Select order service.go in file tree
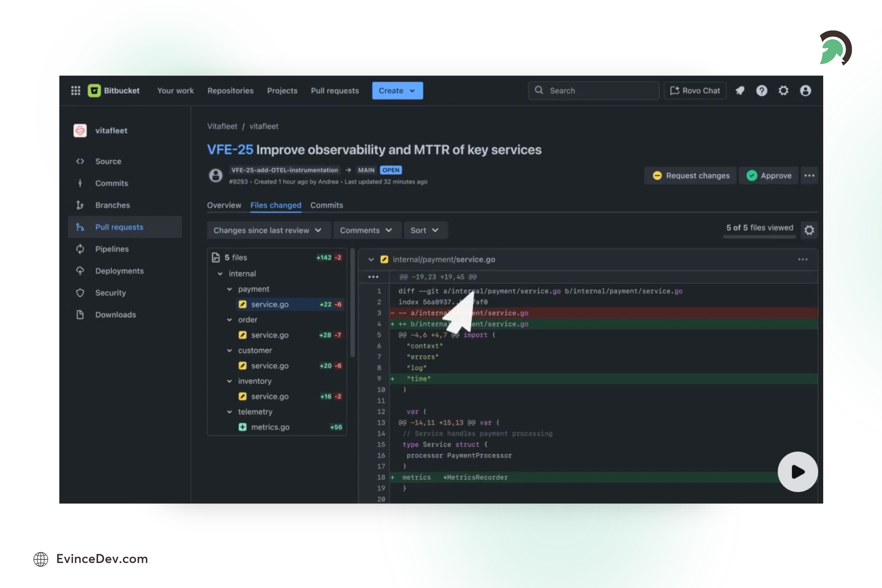882x588 pixels. pos(290,335)
